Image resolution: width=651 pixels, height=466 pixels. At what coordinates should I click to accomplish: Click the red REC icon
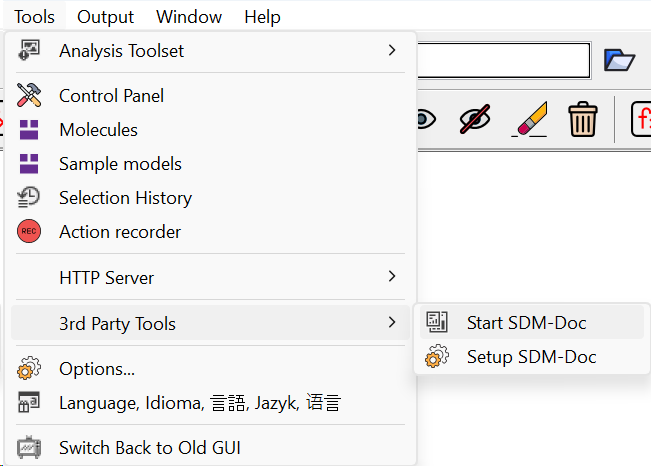point(29,231)
